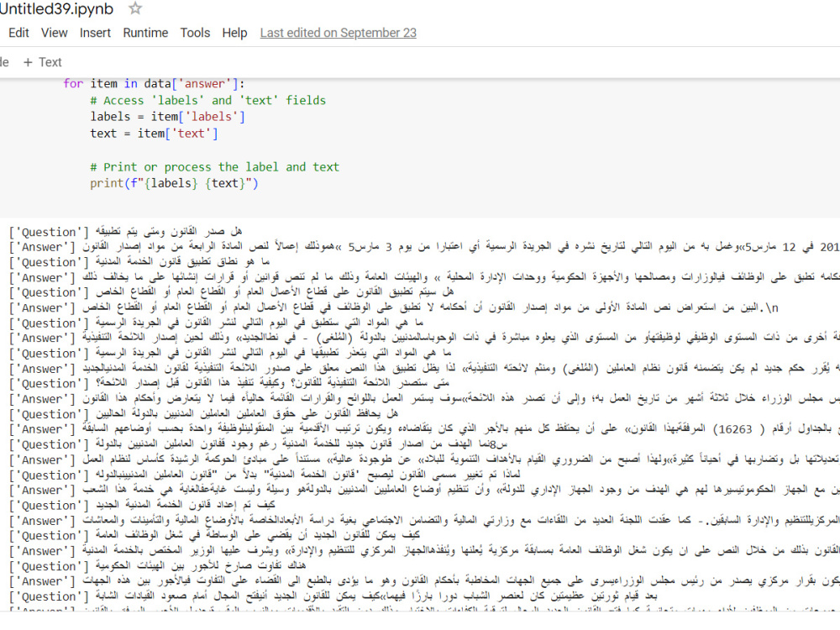This screenshot has width=840, height=630.
Task: Open the Help menu
Action: tap(234, 34)
